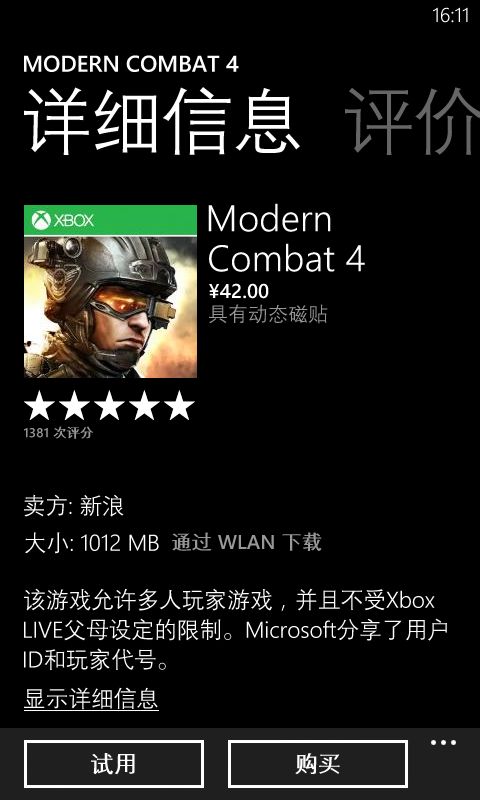Tap the MODERN COMBAT 4 page header
This screenshot has width=480, height=800.
tap(131, 64)
